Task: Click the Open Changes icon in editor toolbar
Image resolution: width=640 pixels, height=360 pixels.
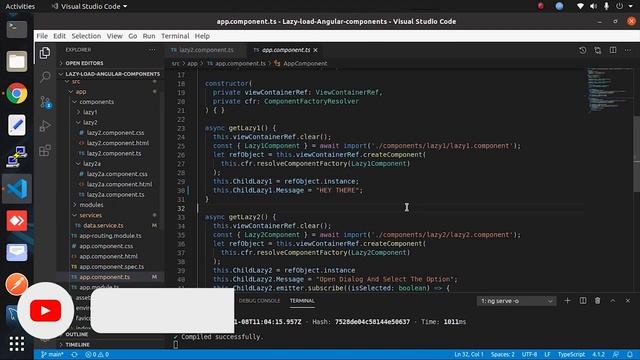Action: click(598, 50)
